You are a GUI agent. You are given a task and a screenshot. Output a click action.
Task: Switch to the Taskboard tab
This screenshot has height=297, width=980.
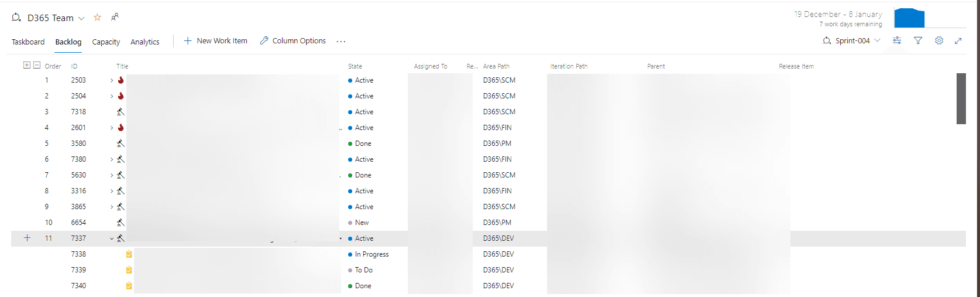(x=28, y=42)
